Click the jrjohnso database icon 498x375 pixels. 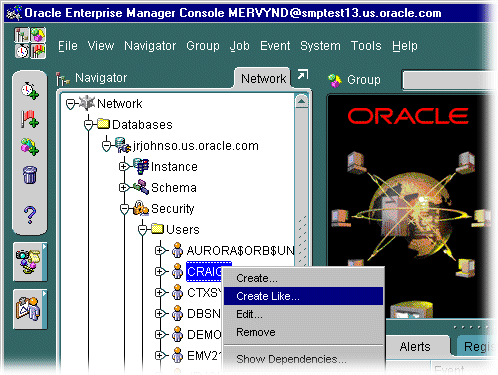click(x=123, y=145)
